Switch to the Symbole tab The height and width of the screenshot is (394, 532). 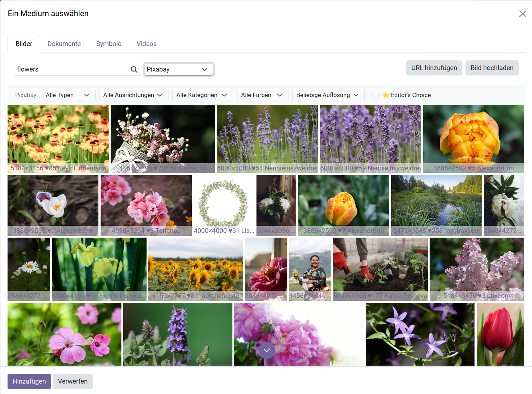[108, 43]
